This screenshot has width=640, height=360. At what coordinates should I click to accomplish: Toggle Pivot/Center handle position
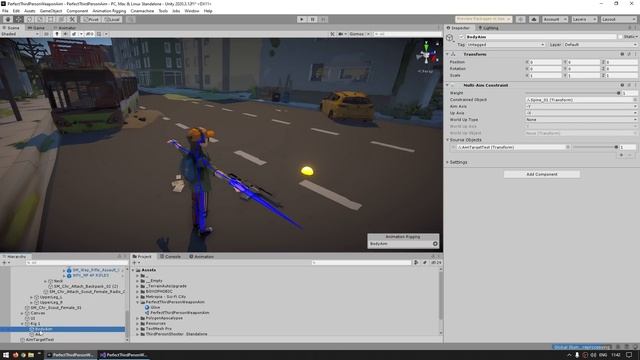point(91,19)
